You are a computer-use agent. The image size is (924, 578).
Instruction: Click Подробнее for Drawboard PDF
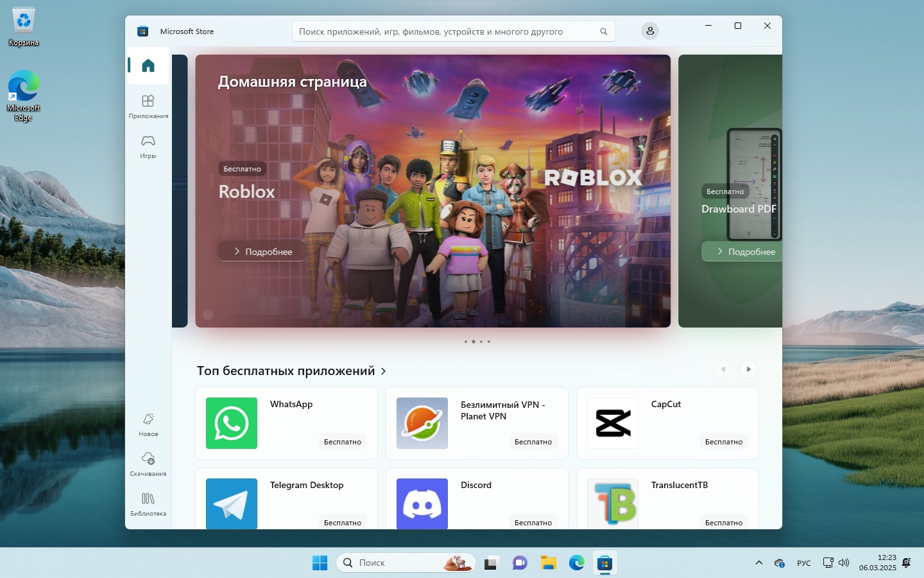742,251
